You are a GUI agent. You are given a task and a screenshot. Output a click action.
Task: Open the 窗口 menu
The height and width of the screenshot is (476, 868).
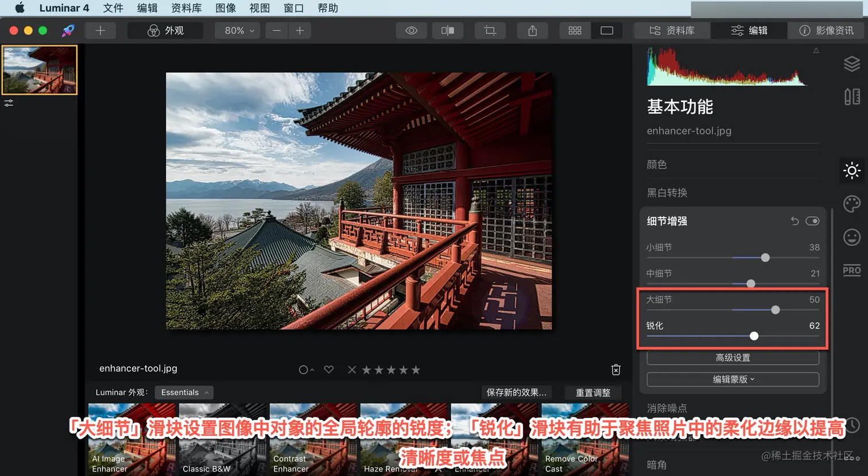pos(294,8)
